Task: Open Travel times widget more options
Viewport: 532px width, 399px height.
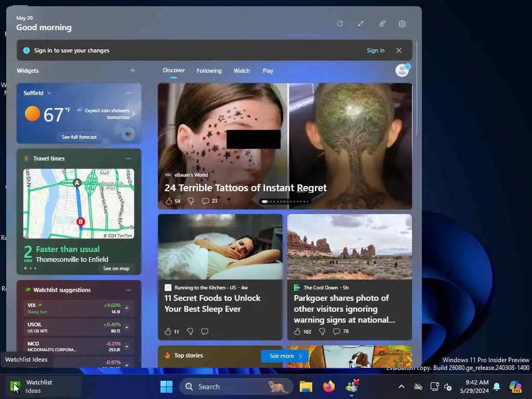Action: click(x=128, y=158)
